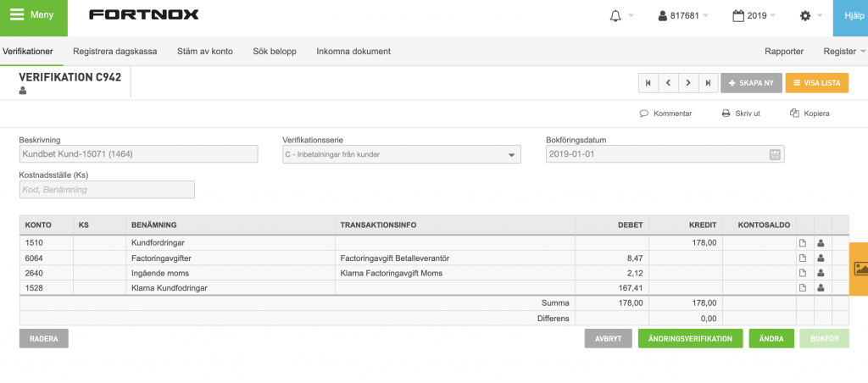Switch to Stäm av konto tab
The width and height of the screenshot is (868, 383).
pyautogui.click(x=205, y=52)
